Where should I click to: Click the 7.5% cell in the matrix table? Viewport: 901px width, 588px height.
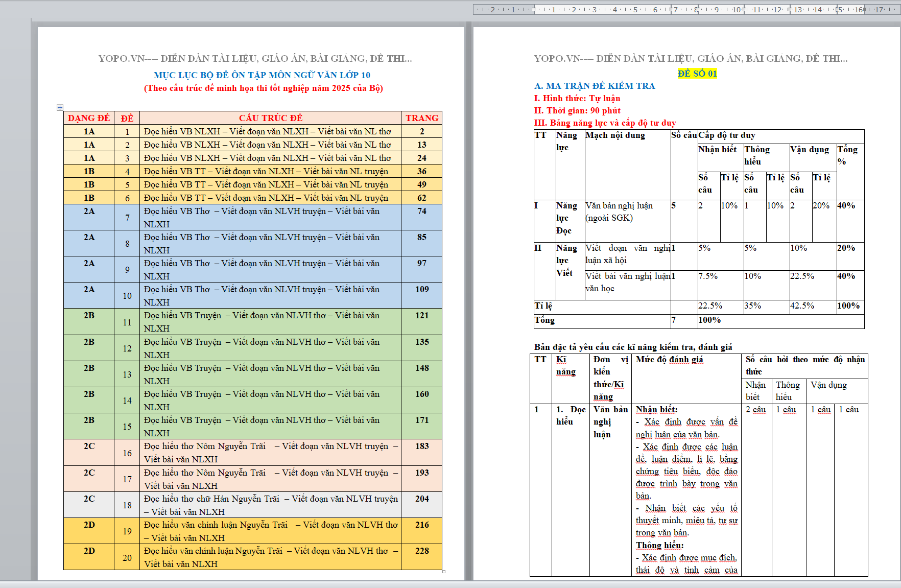coord(721,285)
